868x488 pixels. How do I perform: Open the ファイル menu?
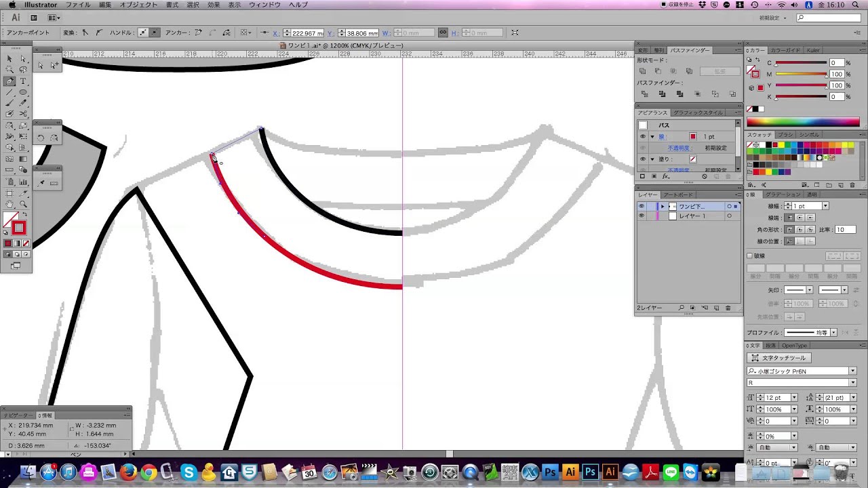point(78,5)
